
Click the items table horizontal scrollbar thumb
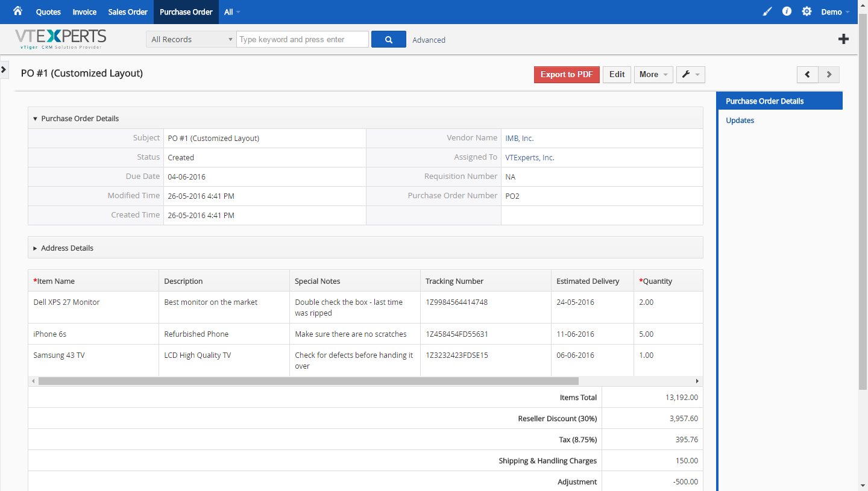tap(308, 381)
